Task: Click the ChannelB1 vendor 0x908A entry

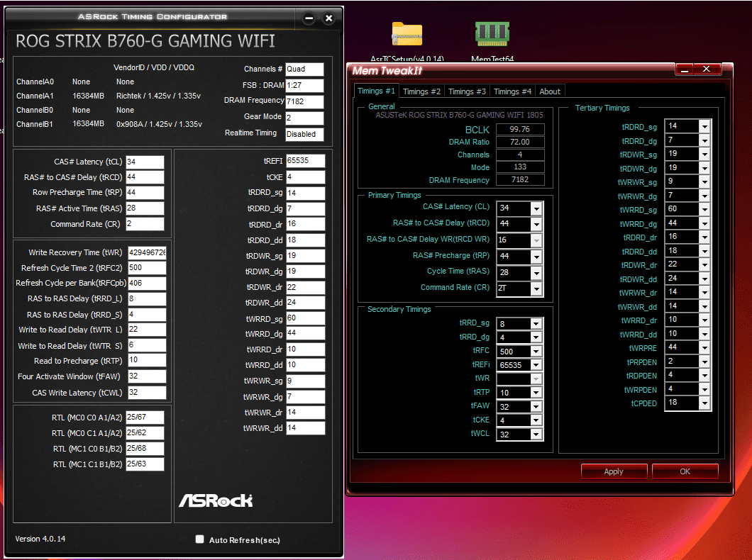Action: (x=159, y=124)
